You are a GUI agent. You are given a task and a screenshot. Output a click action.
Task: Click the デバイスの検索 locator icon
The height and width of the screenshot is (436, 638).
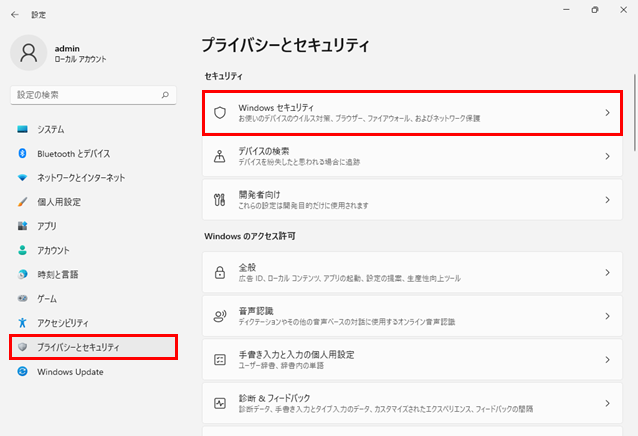(220, 156)
